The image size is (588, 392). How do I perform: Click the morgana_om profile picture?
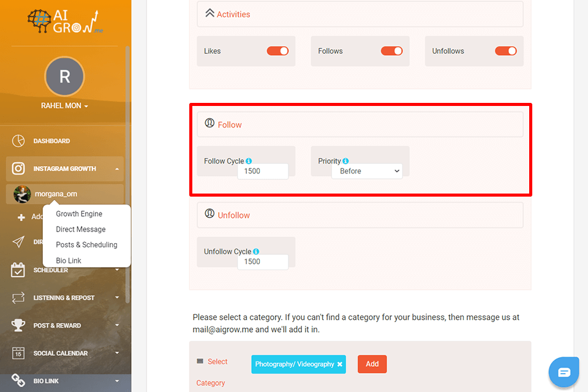(22, 194)
